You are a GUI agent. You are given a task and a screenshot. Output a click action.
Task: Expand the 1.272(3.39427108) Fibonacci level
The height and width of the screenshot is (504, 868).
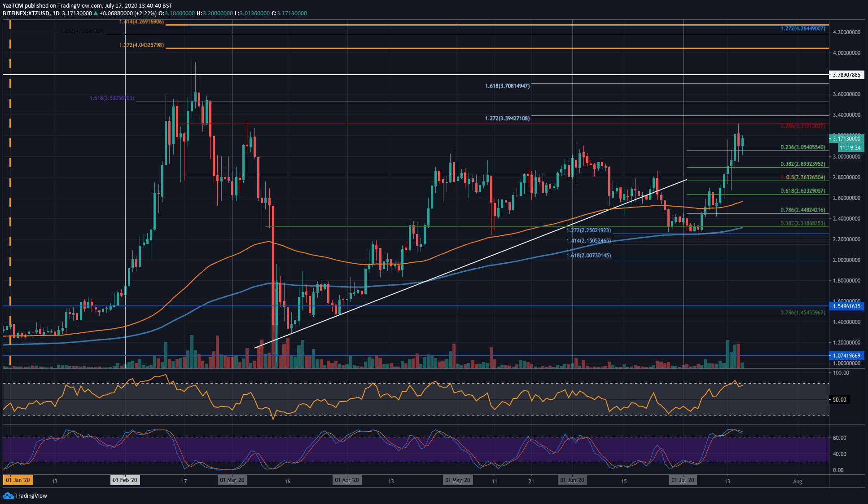[x=506, y=118]
